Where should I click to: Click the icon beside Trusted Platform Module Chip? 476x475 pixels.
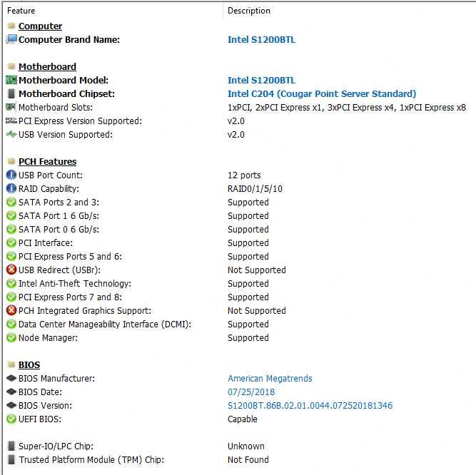coord(11,459)
